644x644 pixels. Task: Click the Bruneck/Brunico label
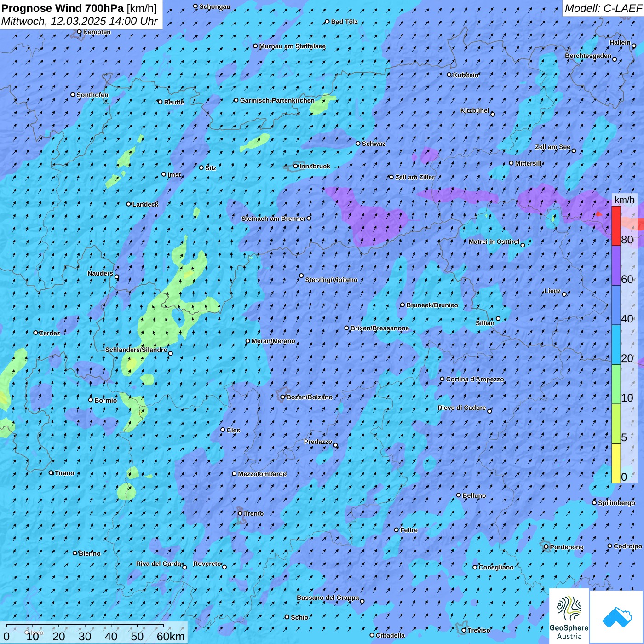tap(432, 305)
